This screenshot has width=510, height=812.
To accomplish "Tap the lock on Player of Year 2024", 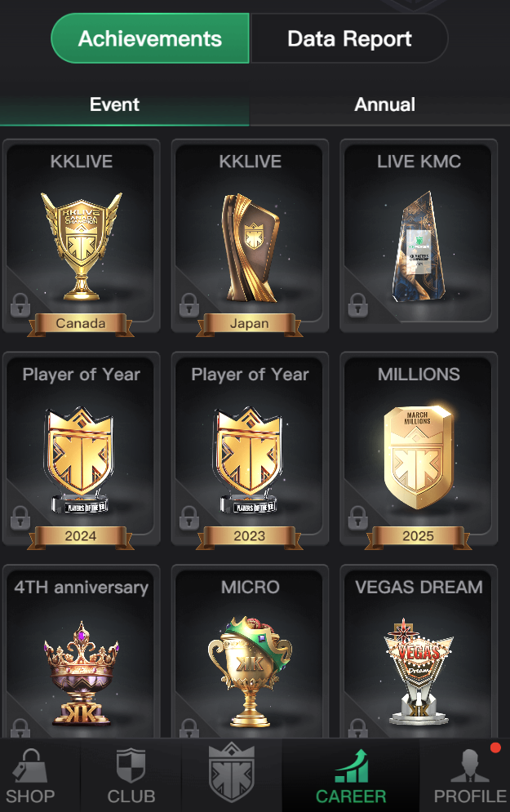I will 20,518.
